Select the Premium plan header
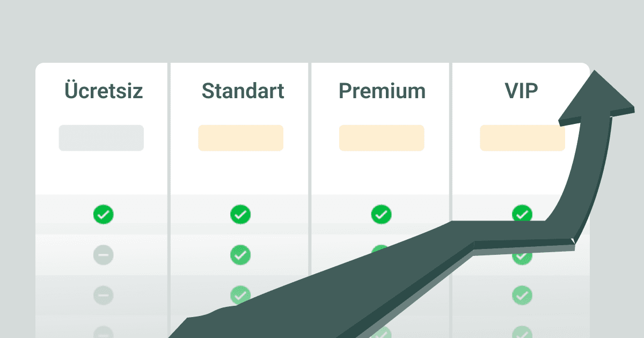644x338 pixels. pos(382,91)
